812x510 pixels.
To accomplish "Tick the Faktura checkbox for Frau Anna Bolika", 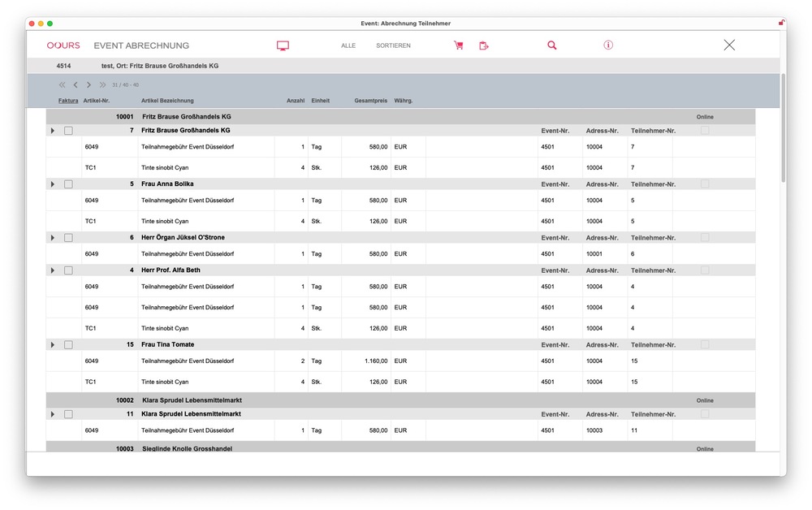I will coord(68,184).
